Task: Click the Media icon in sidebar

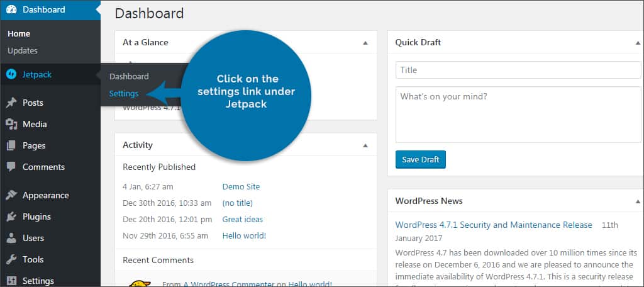Action: tap(11, 124)
